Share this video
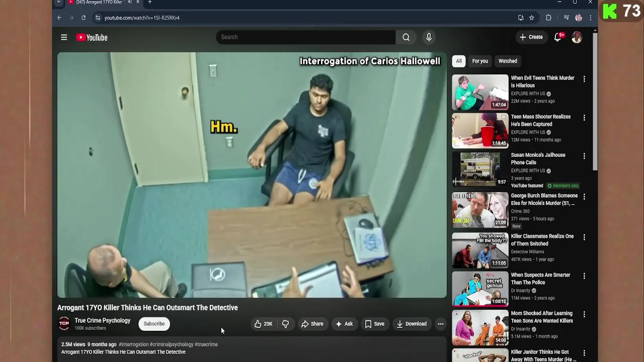The height and width of the screenshot is (362, 644). pos(312,324)
